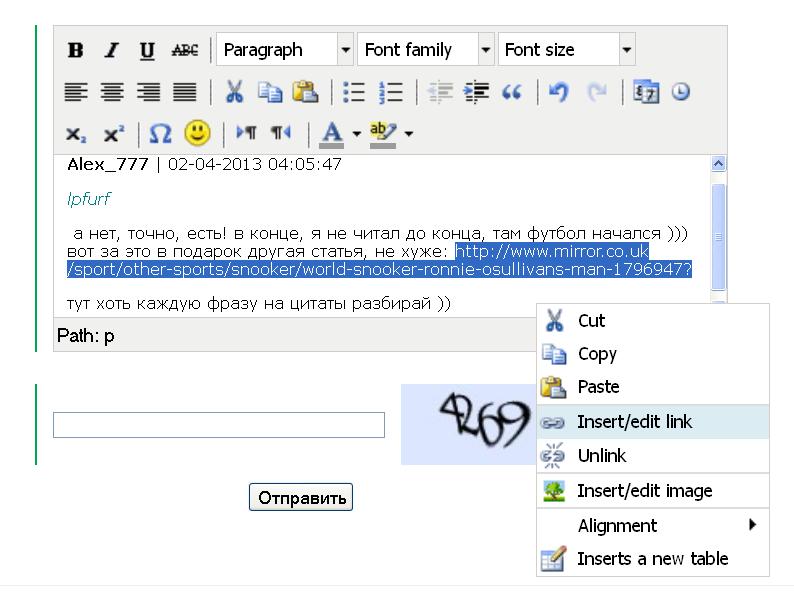Expand the Alignment submenu
The width and height of the screenshot is (794, 603).
click(653, 526)
